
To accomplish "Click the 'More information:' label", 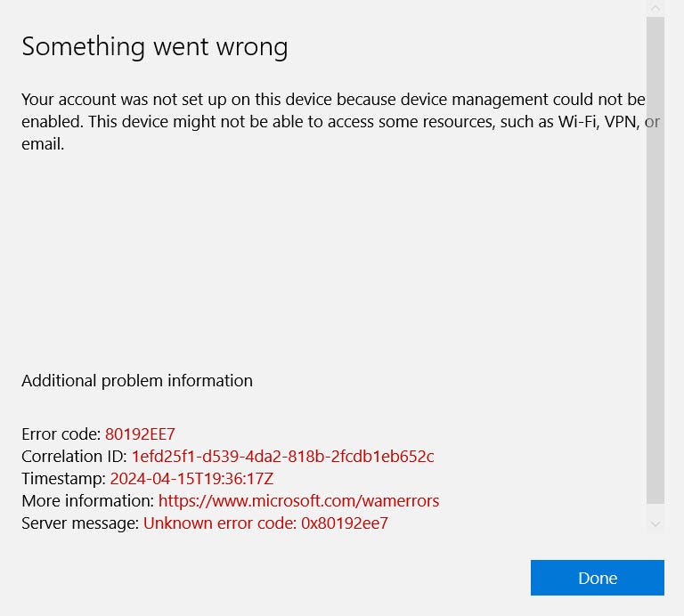I will 87,501.
